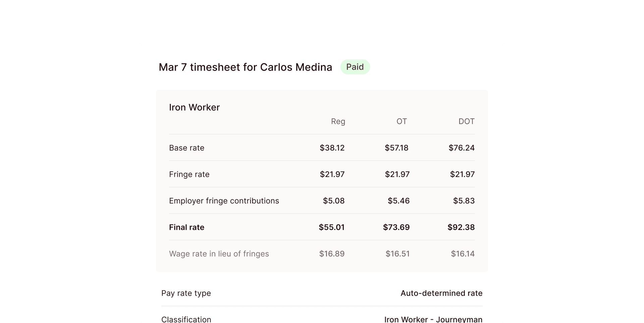644x323 pixels.
Task: Select the Base rate row label
Action: point(186,148)
